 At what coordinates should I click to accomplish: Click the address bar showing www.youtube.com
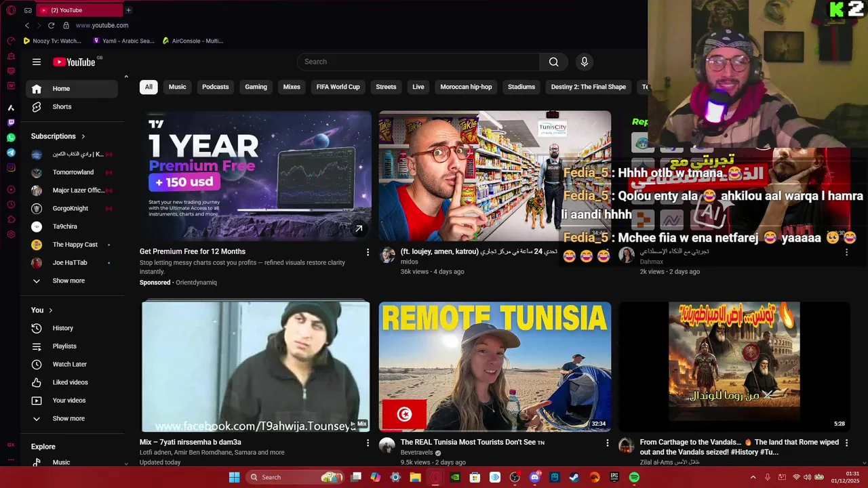pos(102,25)
